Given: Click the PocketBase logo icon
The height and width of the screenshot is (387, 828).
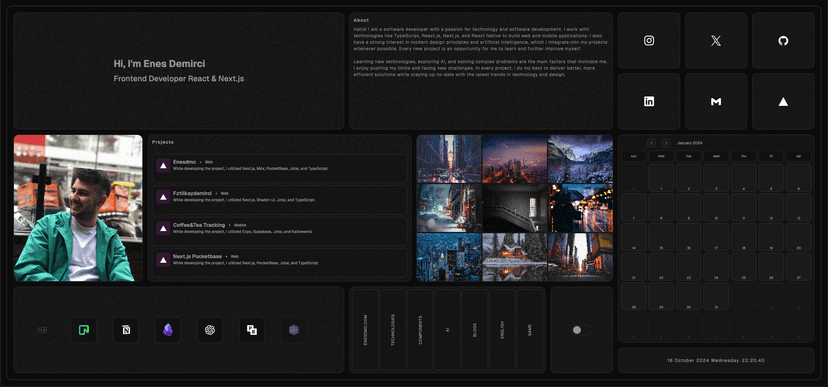Looking at the screenshot, I should [252, 330].
